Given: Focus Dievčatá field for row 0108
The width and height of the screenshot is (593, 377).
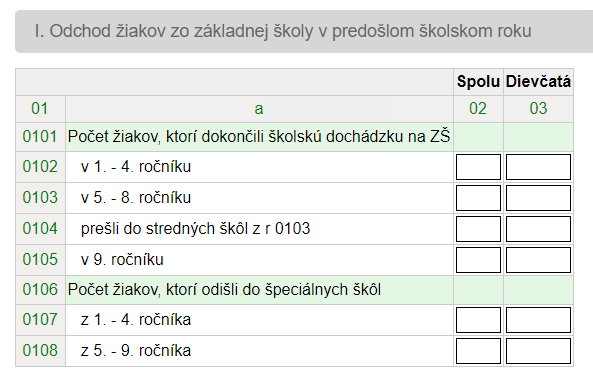Looking at the screenshot, I should 538,351.
